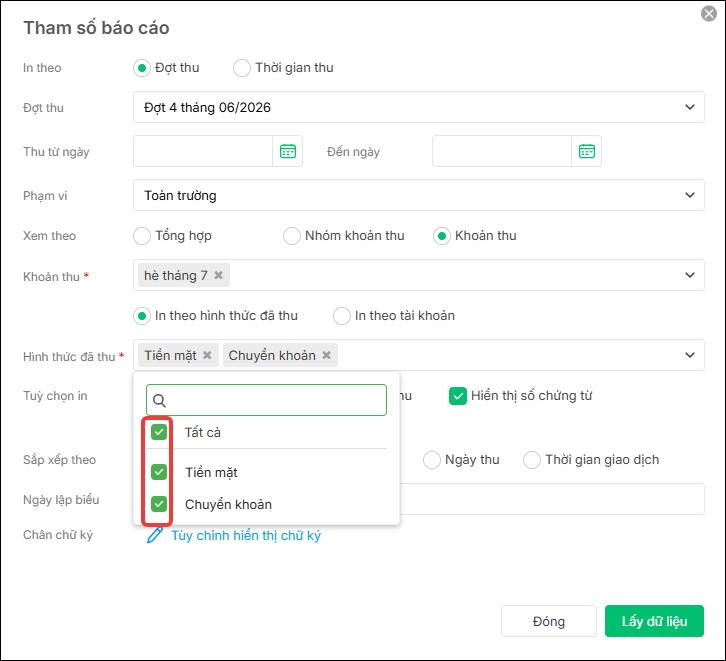The height and width of the screenshot is (661, 726).
Task: Remove the 'Tiền mặt' tag
Action: (x=207, y=355)
